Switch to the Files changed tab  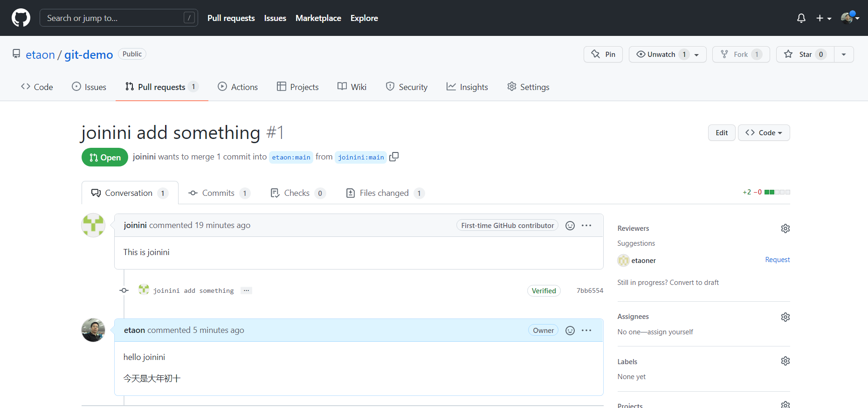(x=385, y=193)
